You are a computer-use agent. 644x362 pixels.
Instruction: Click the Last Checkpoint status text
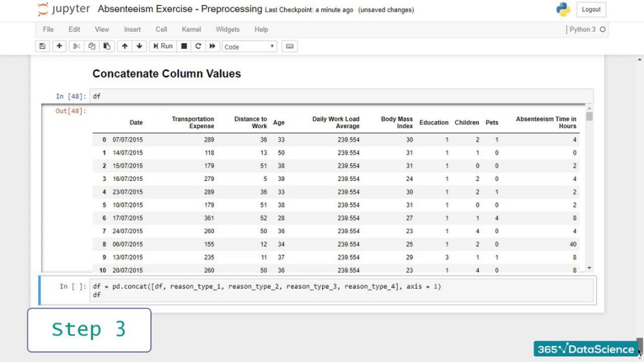point(309,10)
